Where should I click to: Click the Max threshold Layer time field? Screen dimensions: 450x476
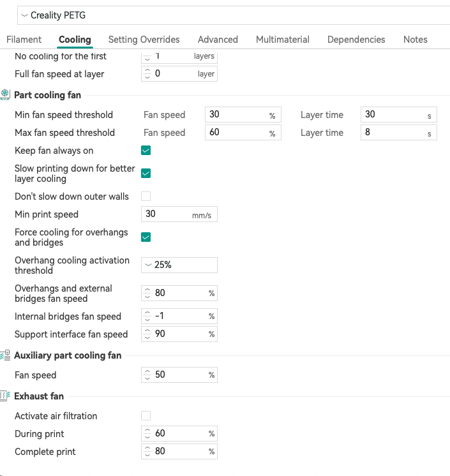393,133
